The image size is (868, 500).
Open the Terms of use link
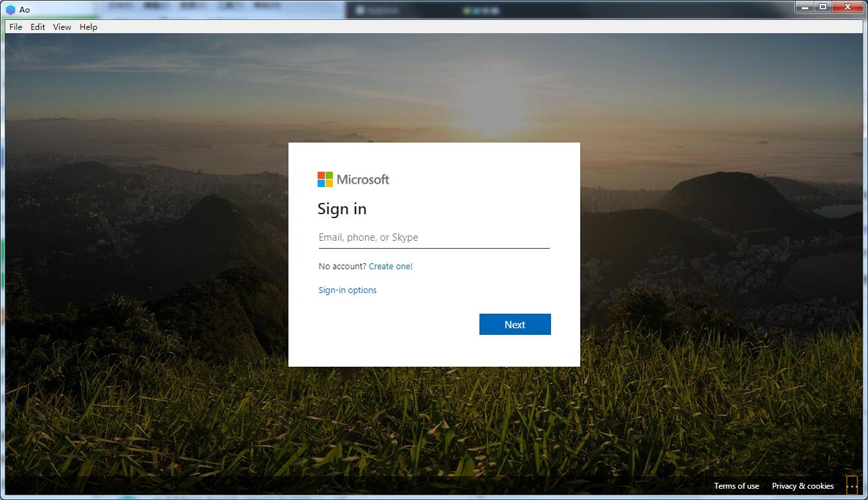pos(736,486)
